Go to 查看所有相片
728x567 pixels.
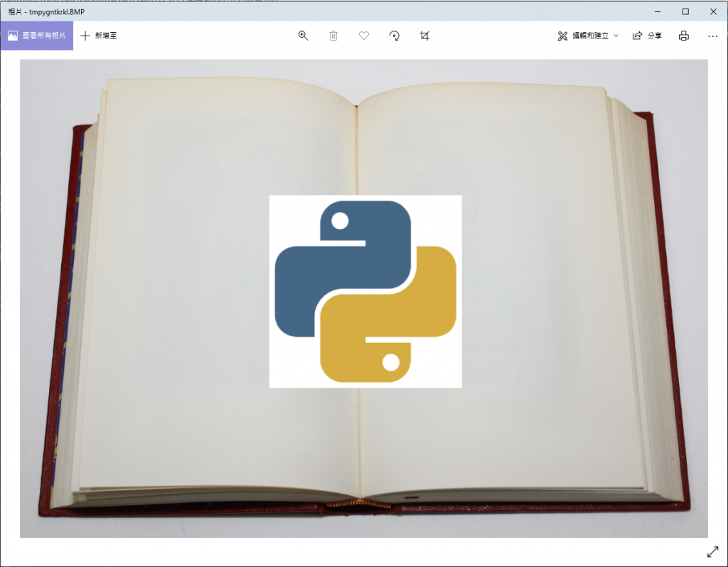(37, 36)
